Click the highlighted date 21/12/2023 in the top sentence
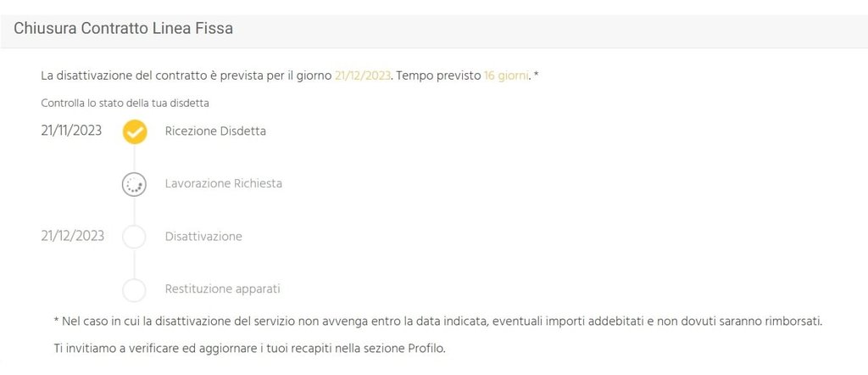This screenshot has width=868, height=375. (363, 76)
